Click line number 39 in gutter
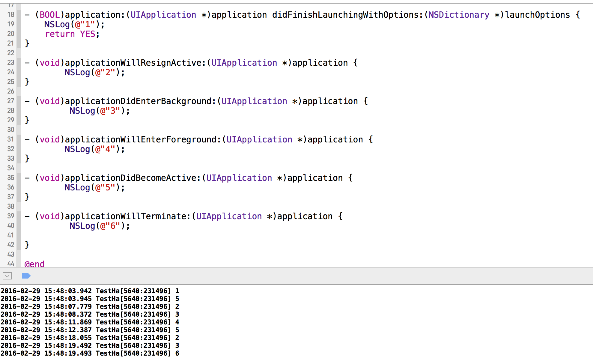 pos(11,216)
